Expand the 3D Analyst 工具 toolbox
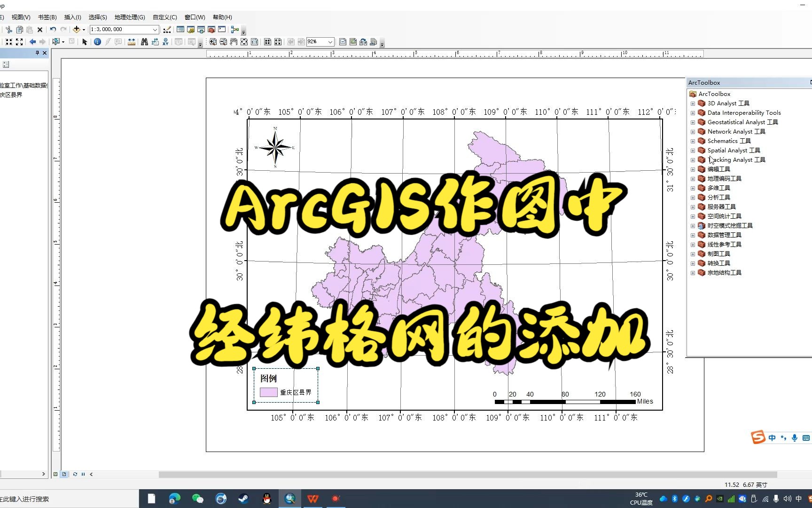This screenshot has width=812, height=508. click(693, 103)
